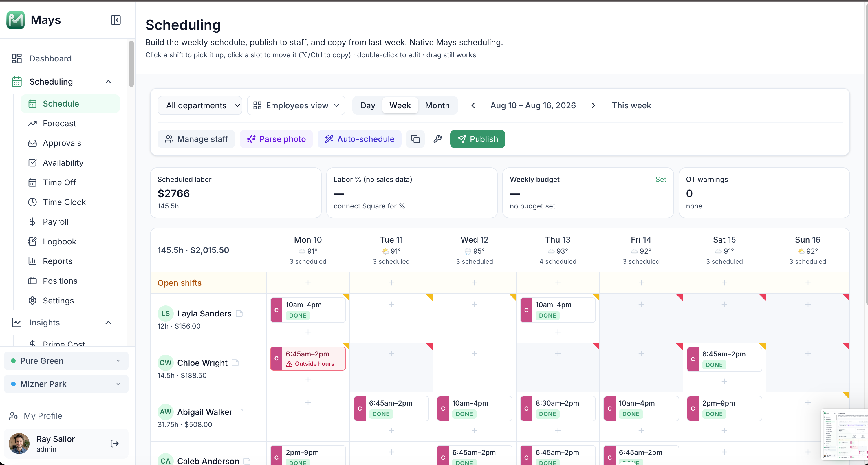Open Abigail Walker note icon
This screenshot has height=465, width=868.
tap(240, 412)
